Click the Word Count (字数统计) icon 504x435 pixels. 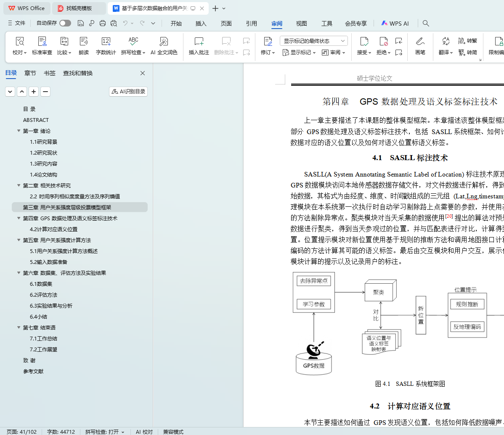pos(106,42)
